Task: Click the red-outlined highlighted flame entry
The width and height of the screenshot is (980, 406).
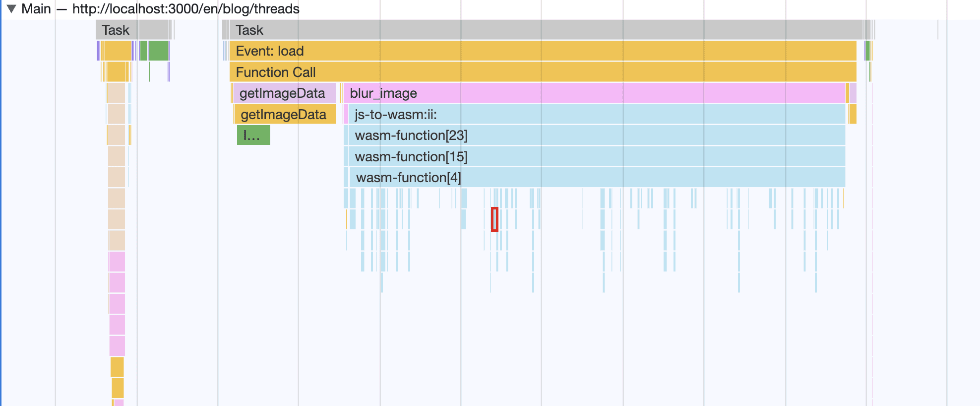Action: click(x=494, y=219)
